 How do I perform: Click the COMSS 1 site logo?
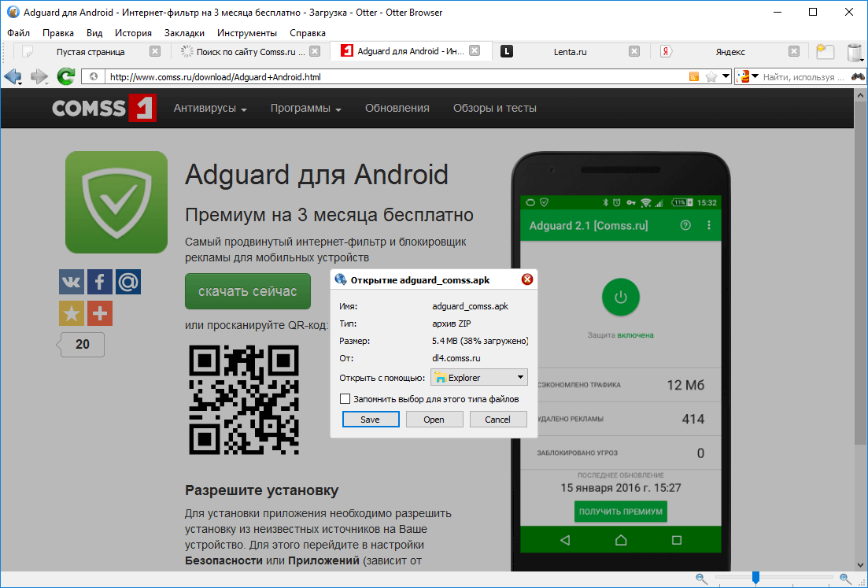point(104,107)
